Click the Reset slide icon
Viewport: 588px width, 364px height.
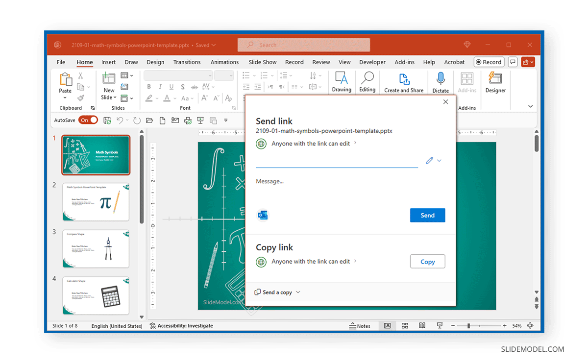click(x=124, y=87)
